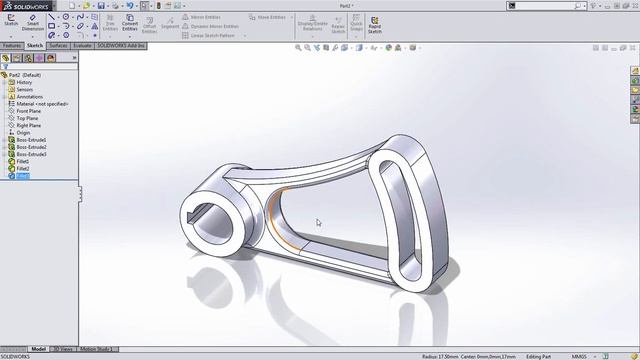Open the Convert Entities dropdown arrow
This screenshot has width=640, height=360.
[130, 36]
